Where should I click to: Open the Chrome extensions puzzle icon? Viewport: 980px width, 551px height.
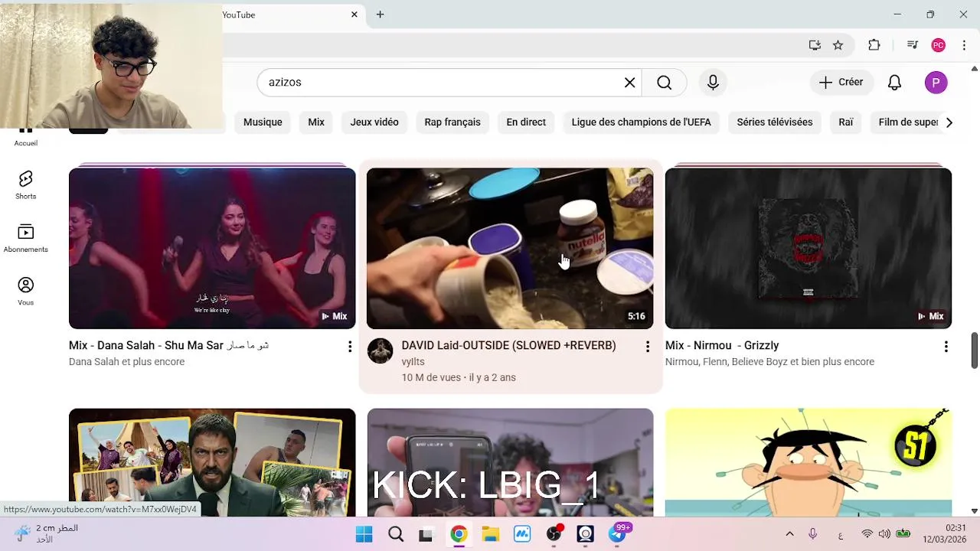coord(874,45)
